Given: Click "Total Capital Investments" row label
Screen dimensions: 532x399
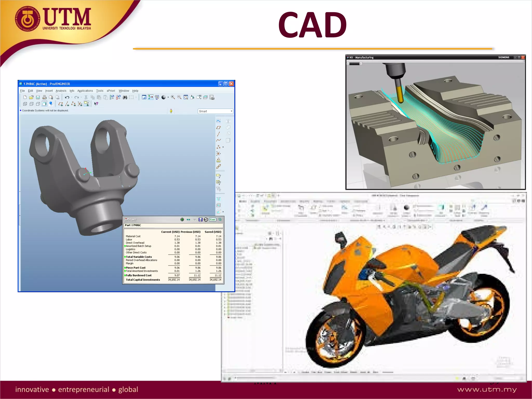Looking at the screenshot, I should pyautogui.click(x=143, y=280).
